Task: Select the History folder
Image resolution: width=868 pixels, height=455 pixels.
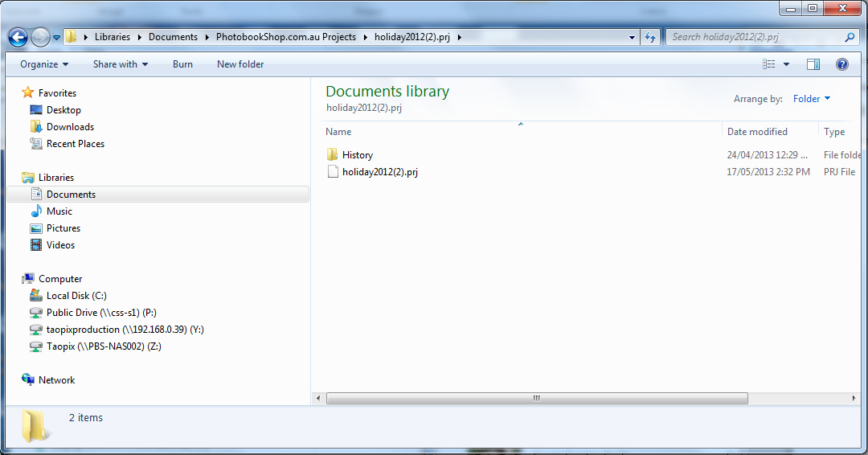Action: pyautogui.click(x=357, y=155)
